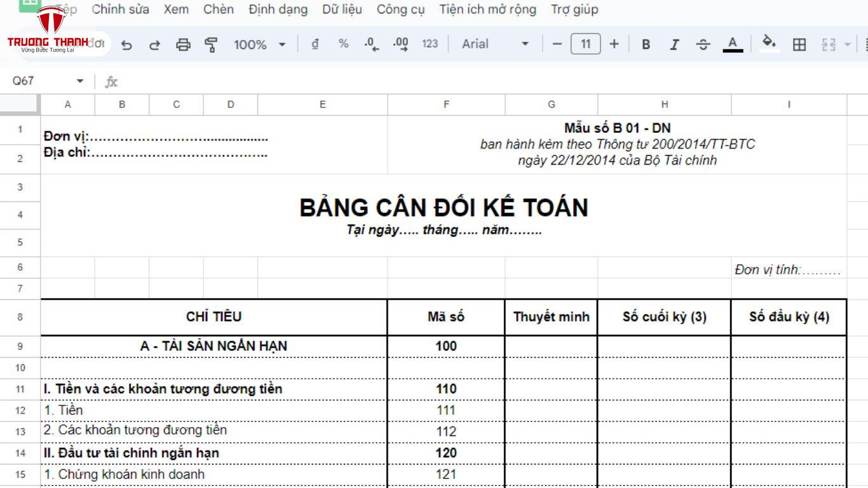Open more number formats 123

(x=430, y=44)
